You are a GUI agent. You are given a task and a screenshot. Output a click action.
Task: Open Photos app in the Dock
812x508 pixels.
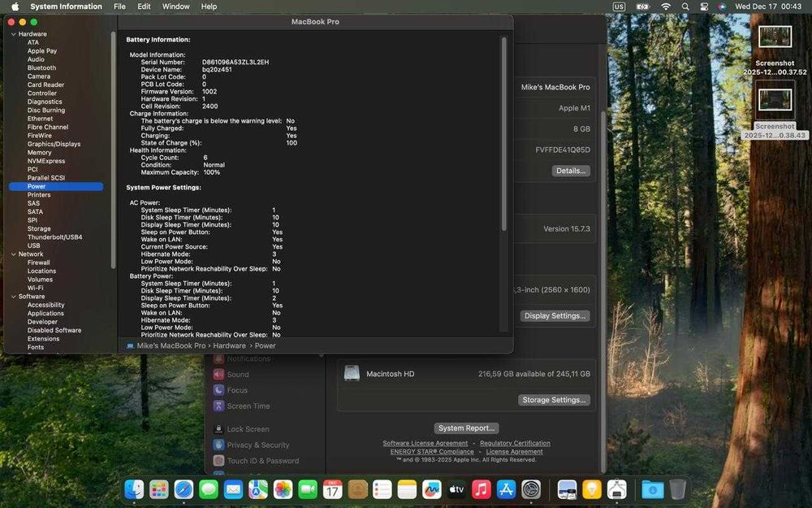pos(283,489)
